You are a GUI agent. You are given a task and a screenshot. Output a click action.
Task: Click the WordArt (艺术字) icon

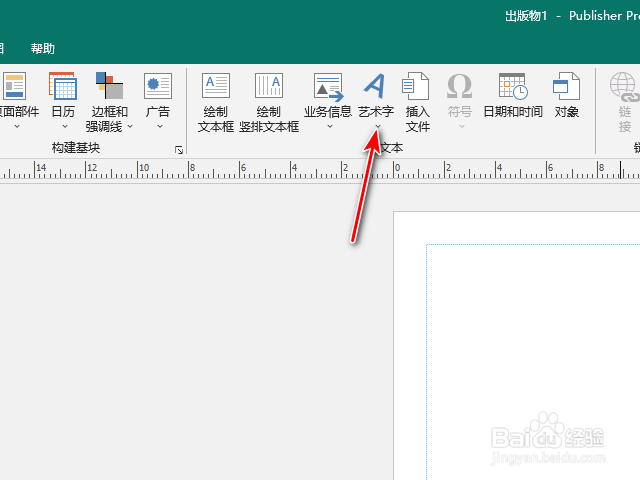(x=375, y=86)
